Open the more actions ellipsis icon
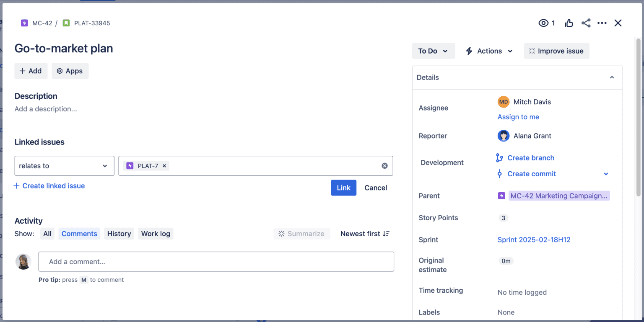 [602, 23]
